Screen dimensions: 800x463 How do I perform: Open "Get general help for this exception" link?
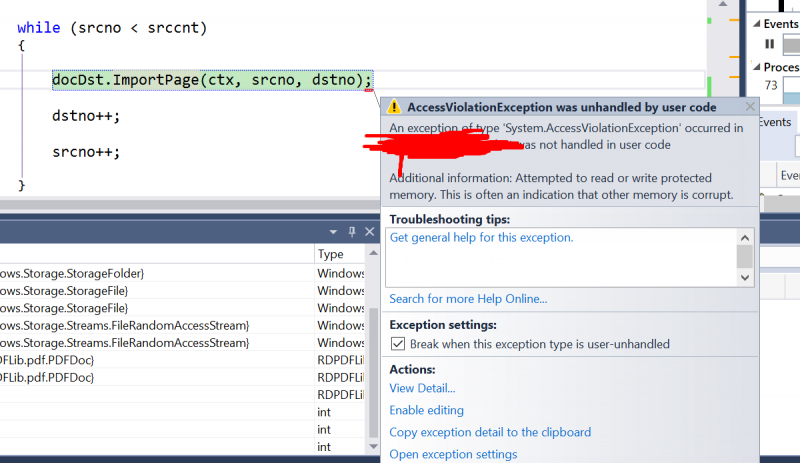(481, 238)
